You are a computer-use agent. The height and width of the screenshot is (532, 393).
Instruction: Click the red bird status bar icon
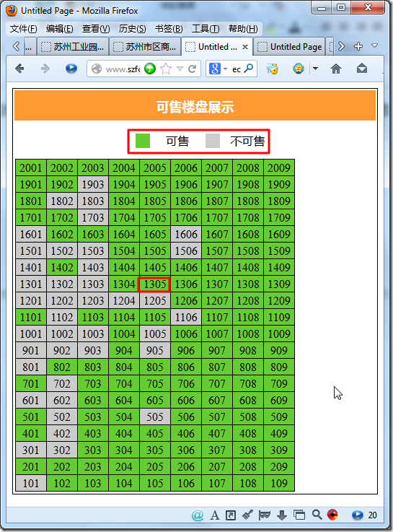(x=332, y=515)
